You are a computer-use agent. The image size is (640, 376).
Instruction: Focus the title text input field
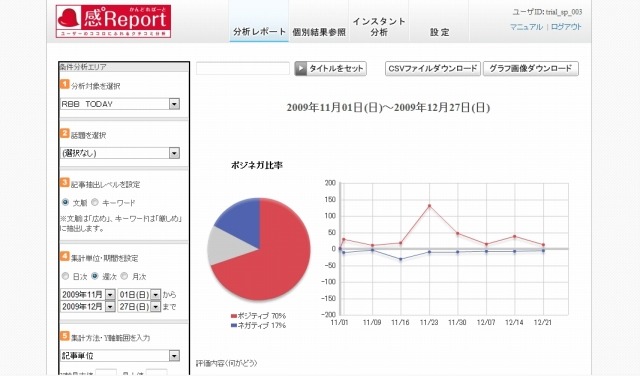243,68
